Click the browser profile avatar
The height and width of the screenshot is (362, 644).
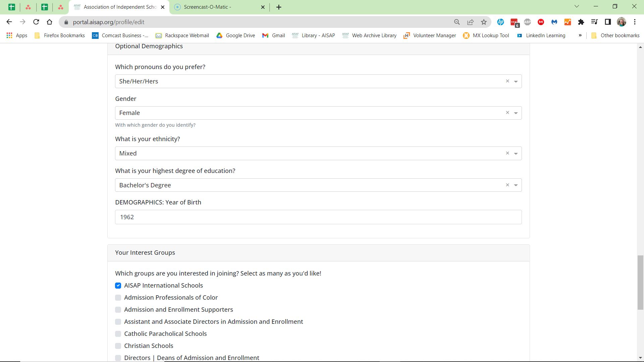coord(622,22)
